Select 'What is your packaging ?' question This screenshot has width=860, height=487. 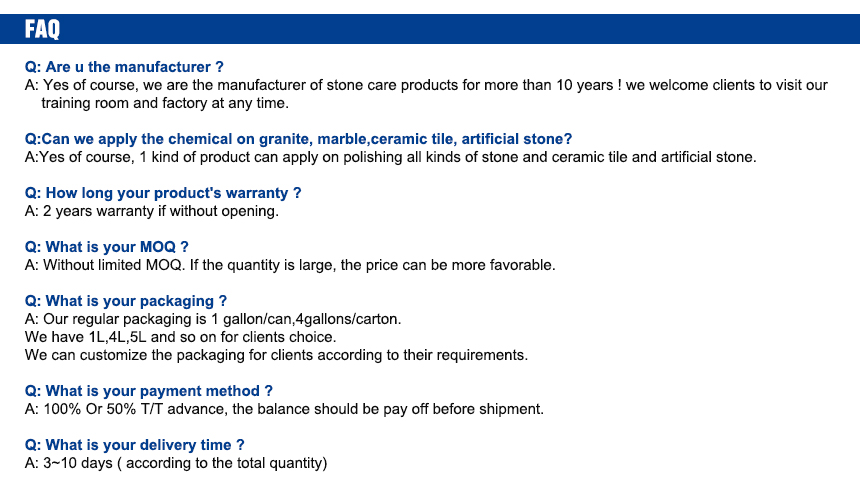[x=126, y=301]
